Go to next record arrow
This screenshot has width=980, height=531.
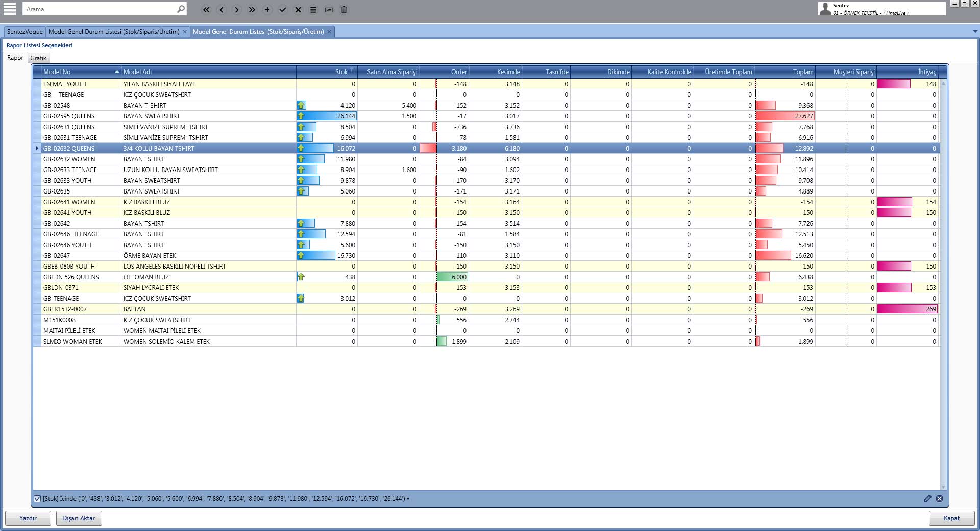pyautogui.click(x=237, y=10)
